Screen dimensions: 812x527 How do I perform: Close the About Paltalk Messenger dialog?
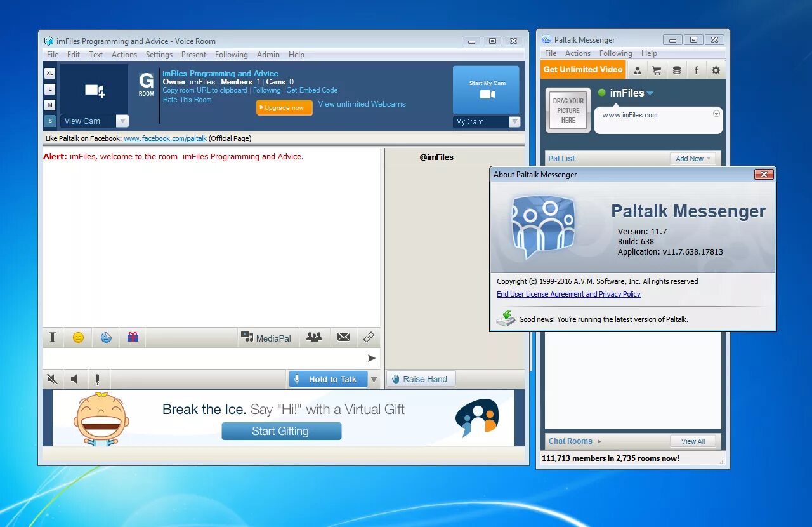tap(764, 175)
